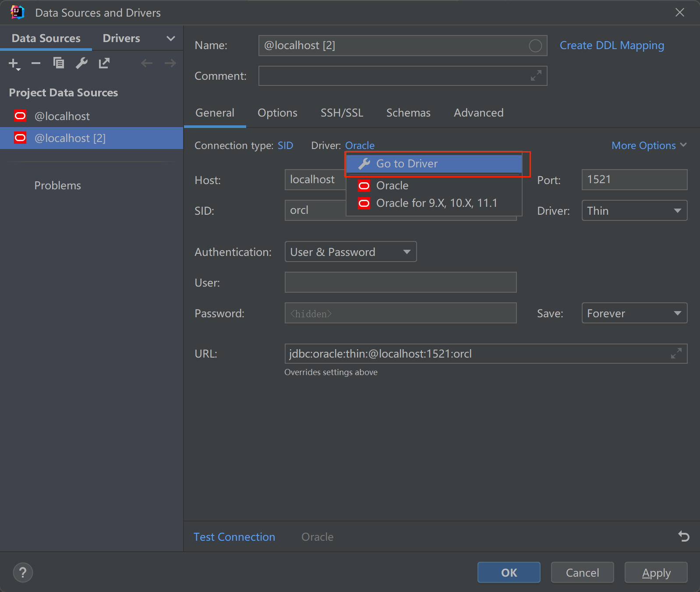This screenshot has height=592, width=700.
Task: Choose Go to Driver in the popup
Action: coord(434,163)
